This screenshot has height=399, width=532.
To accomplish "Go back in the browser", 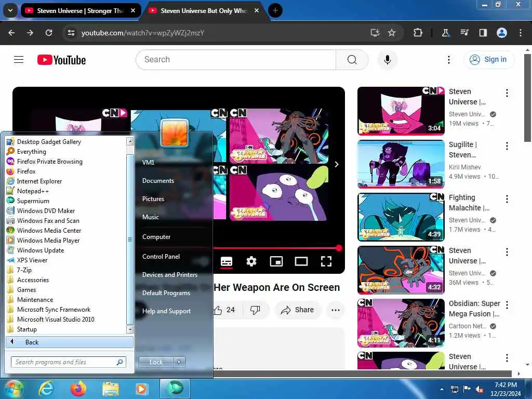I will click(11, 33).
